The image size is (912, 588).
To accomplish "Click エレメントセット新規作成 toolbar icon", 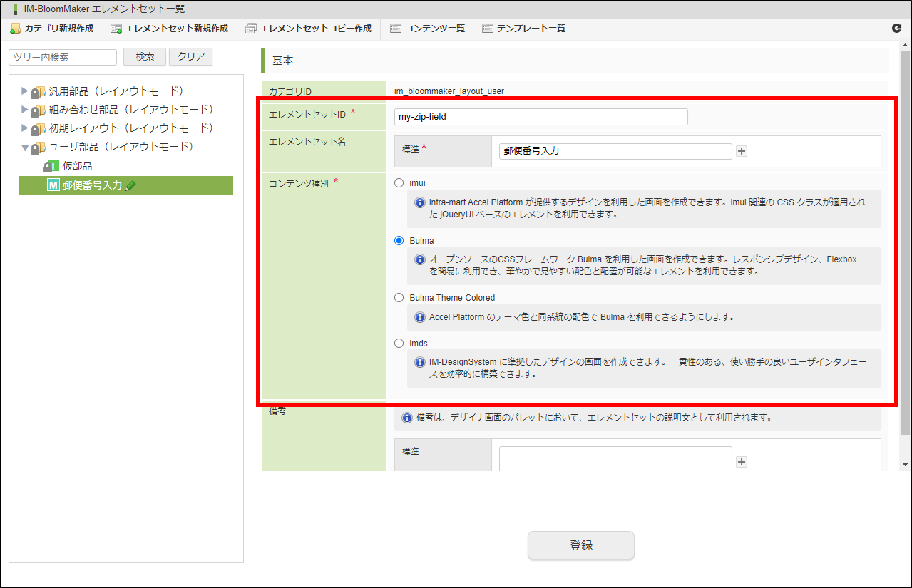I will click(x=116, y=29).
